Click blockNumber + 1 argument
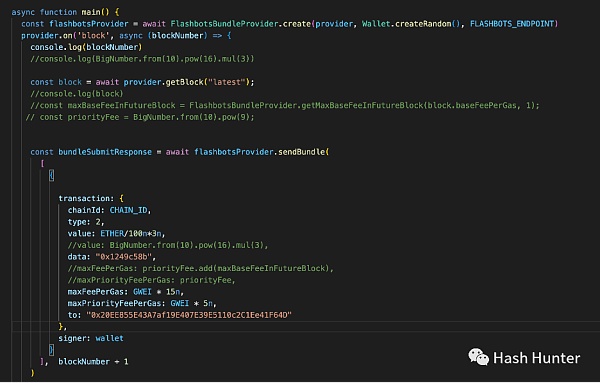This screenshot has height=383, width=600. [93, 362]
